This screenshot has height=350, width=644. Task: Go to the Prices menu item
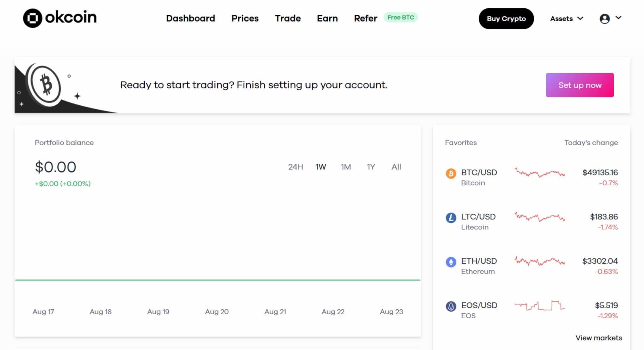[245, 18]
